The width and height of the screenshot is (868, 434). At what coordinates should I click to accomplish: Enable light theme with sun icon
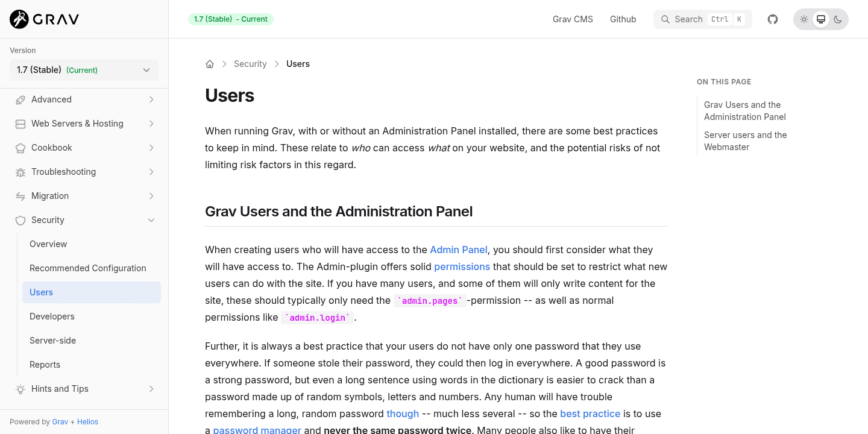coord(804,19)
